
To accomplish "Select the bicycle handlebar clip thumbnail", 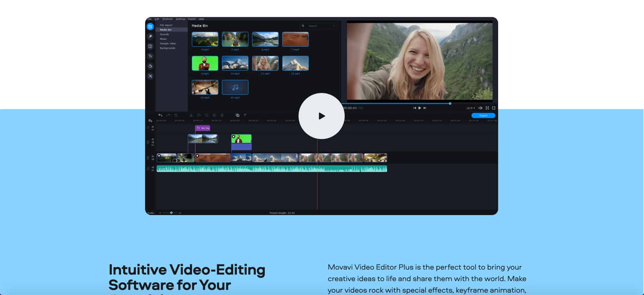I will pyautogui.click(x=205, y=87).
